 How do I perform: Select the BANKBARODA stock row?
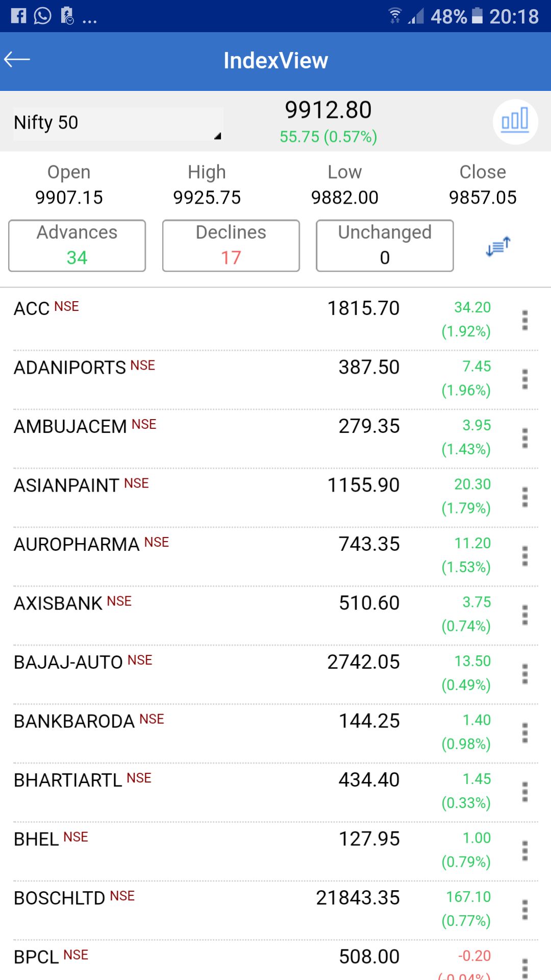204,733
